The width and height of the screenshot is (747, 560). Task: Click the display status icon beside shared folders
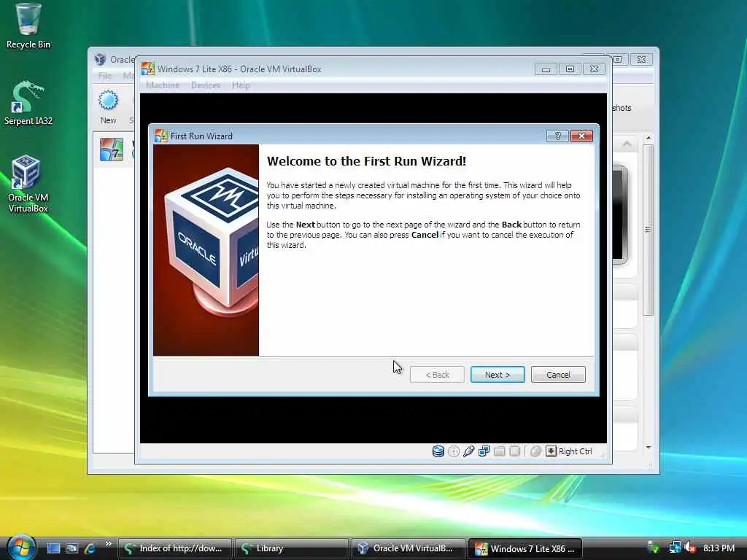pos(514,451)
